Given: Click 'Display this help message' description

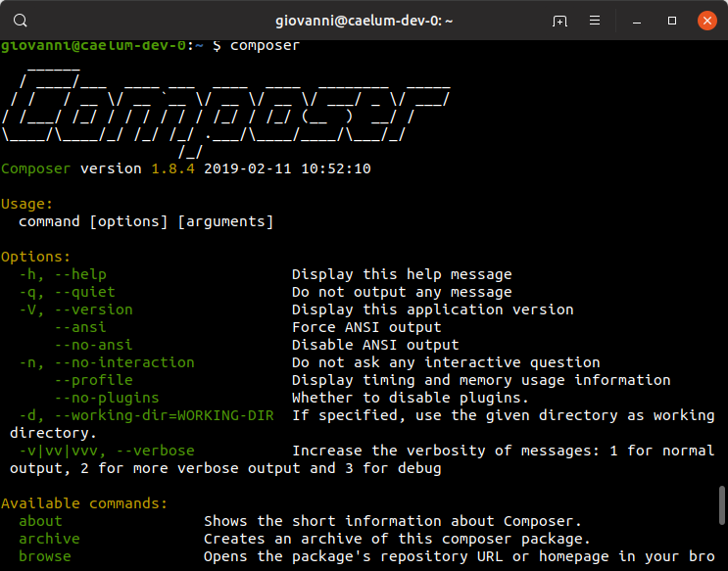Looking at the screenshot, I should [402, 274].
